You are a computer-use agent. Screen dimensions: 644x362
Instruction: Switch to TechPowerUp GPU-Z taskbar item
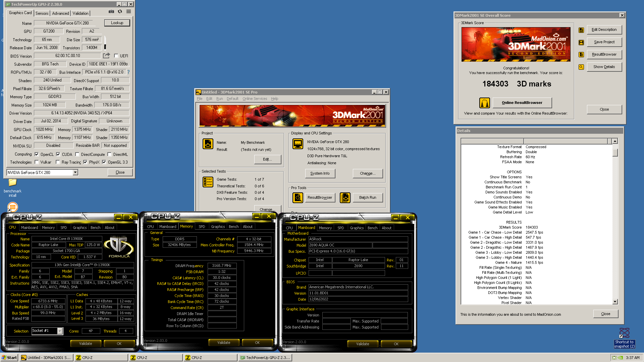(265, 358)
